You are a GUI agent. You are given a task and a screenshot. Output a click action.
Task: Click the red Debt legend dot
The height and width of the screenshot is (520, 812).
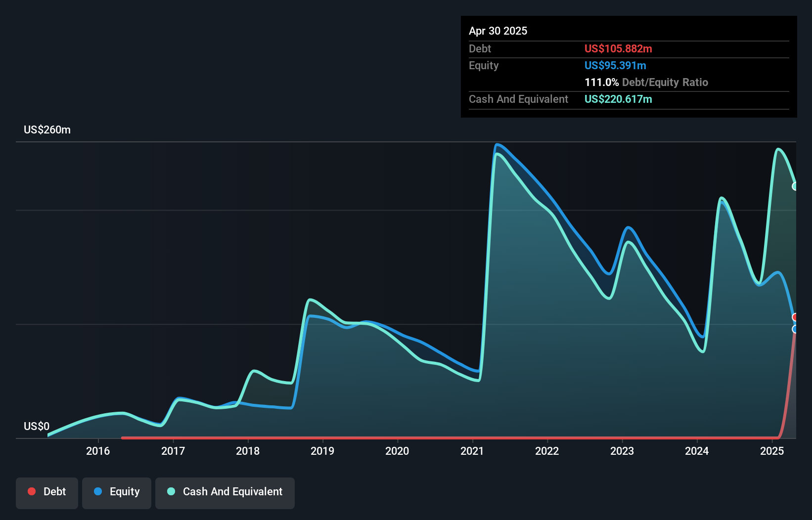32,491
